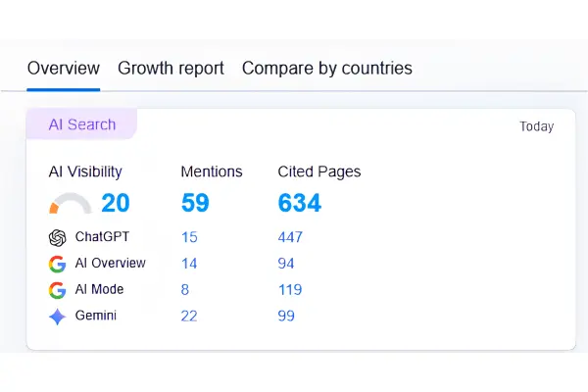This screenshot has height=392, width=588.
Task: Open Gemini cited pages value 99
Action: coord(286,316)
